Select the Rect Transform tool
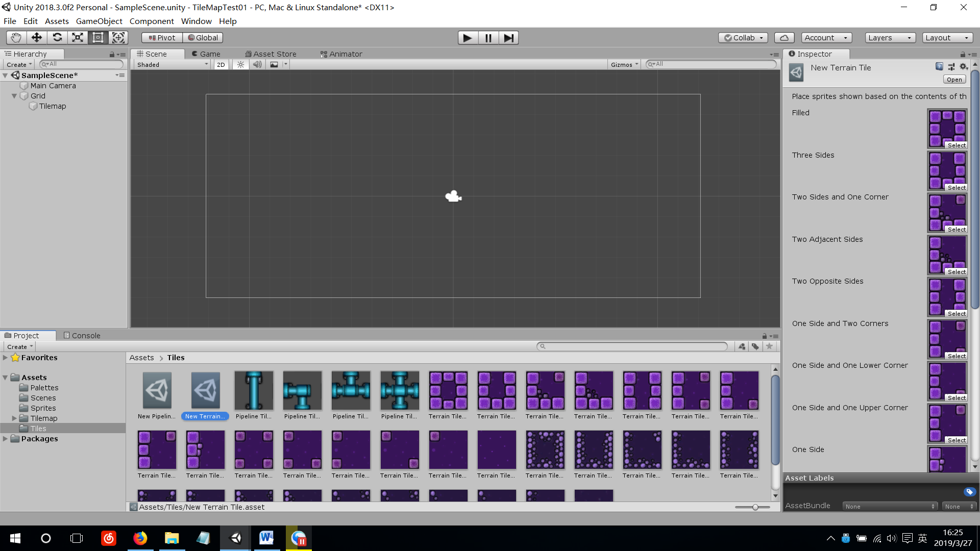This screenshot has width=980, height=551. [x=98, y=38]
